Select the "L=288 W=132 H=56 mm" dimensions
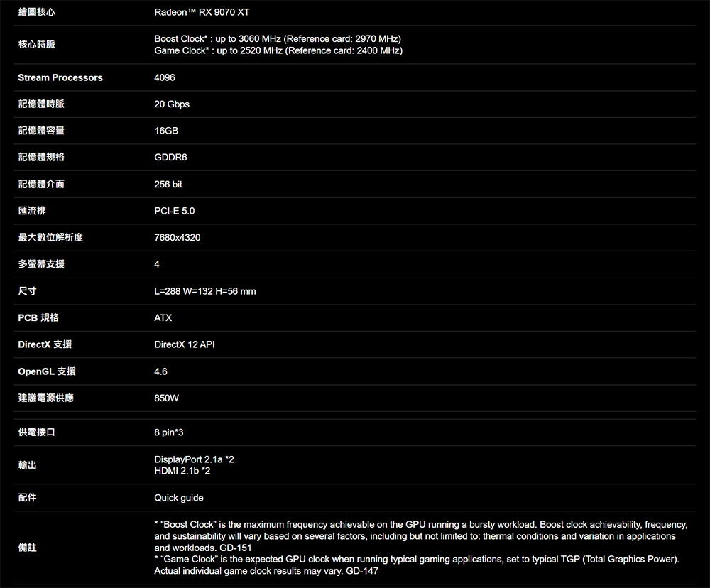 [205, 291]
